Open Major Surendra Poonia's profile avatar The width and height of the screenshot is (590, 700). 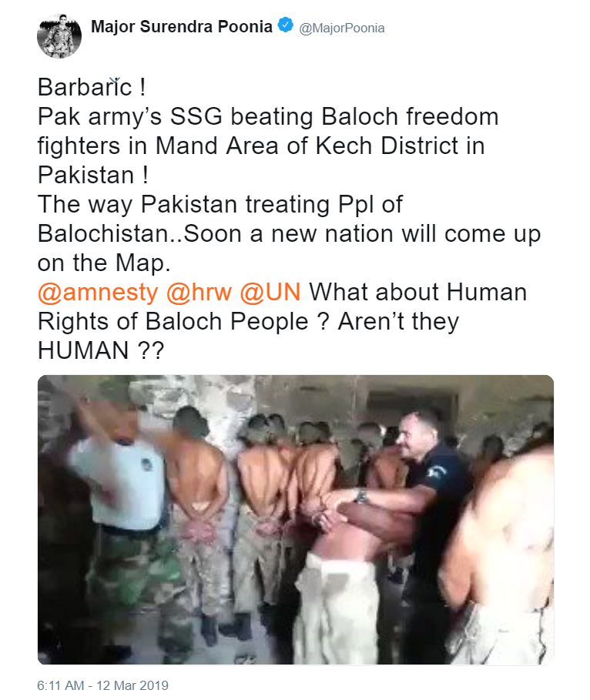59,36
